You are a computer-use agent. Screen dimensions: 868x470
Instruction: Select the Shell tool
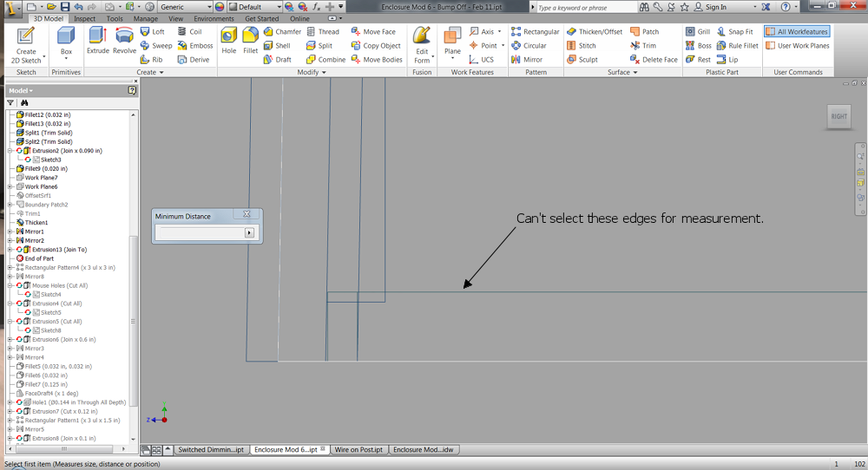(x=277, y=45)
